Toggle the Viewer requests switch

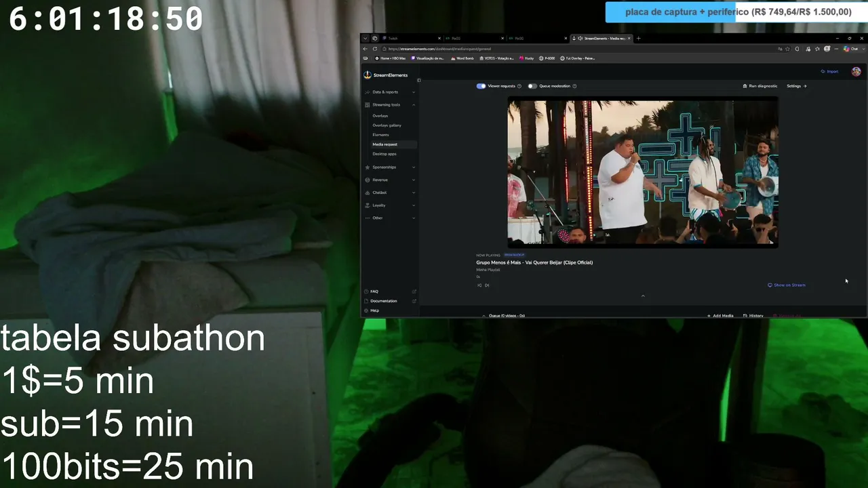(x=481, y=86)
